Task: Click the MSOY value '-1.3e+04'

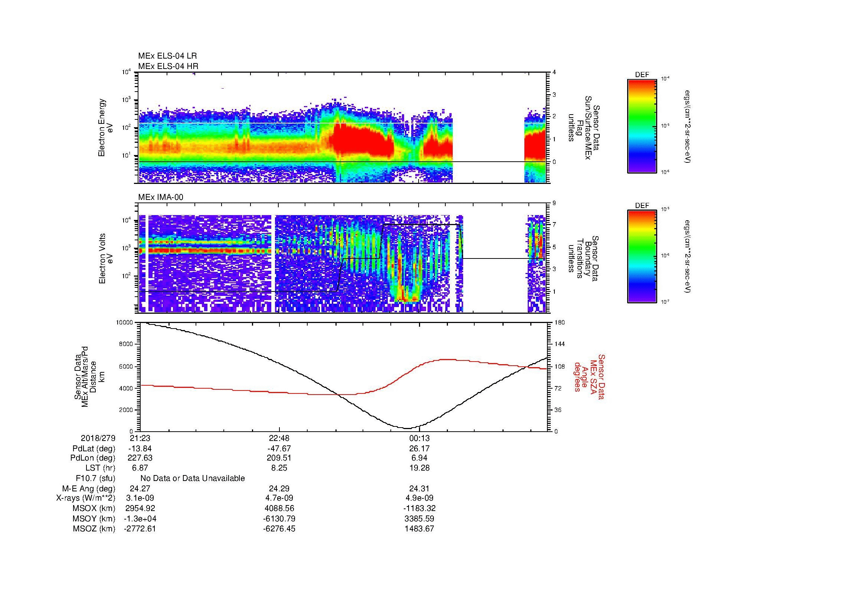Action: point(140,518)
